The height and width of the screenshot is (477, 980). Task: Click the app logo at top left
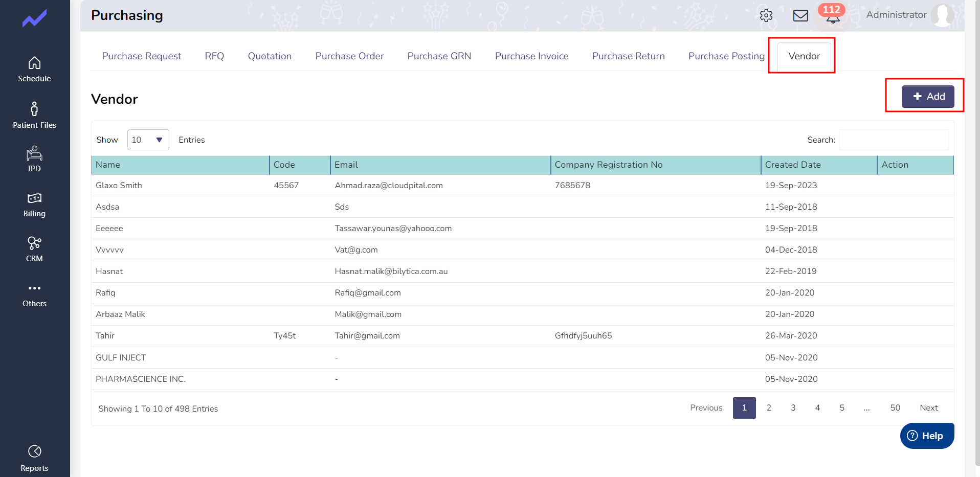(34, 19)
